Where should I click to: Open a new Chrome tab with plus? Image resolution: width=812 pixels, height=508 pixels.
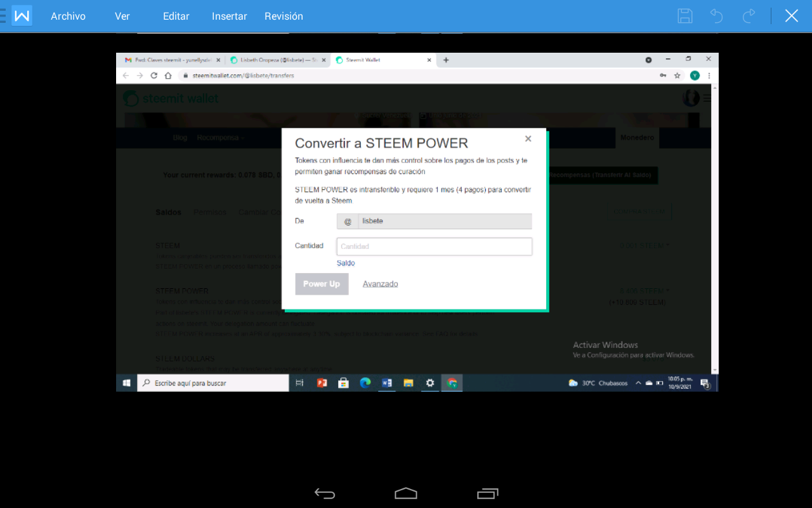[446, 60]
